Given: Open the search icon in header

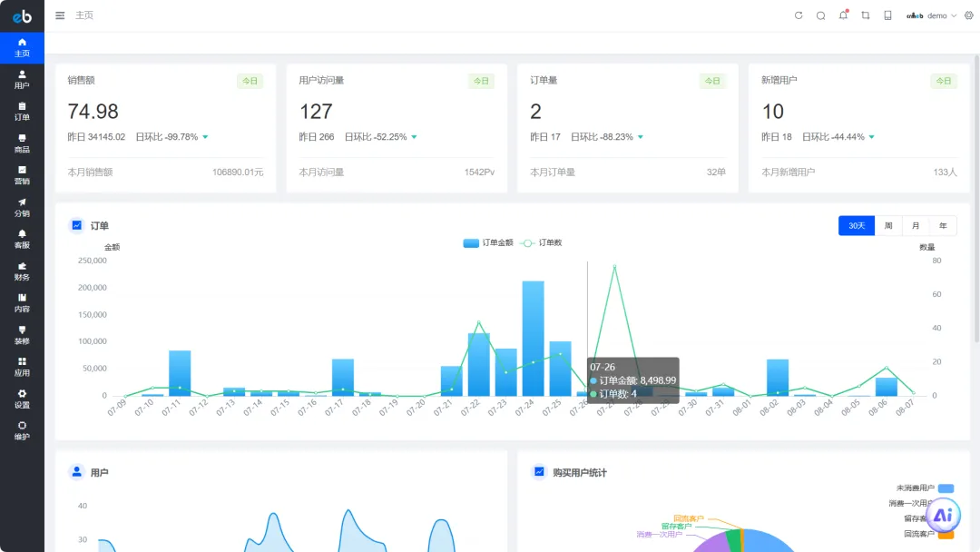Looking at the screenshot, I should [x=820, y=15].
